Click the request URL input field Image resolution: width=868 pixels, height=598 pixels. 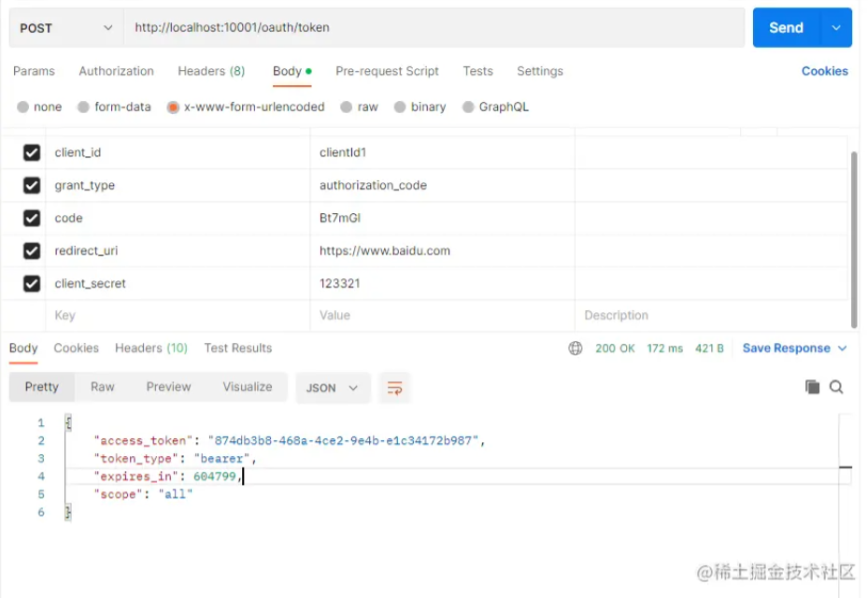[374, 27]
